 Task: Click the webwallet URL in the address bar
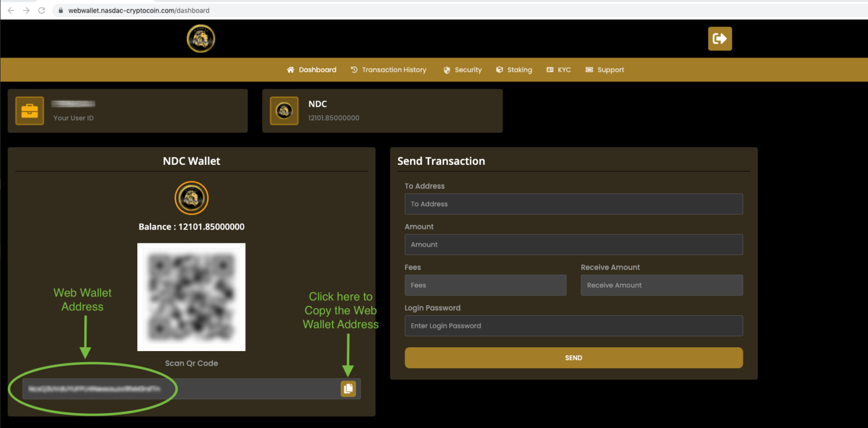click(138, 11)
